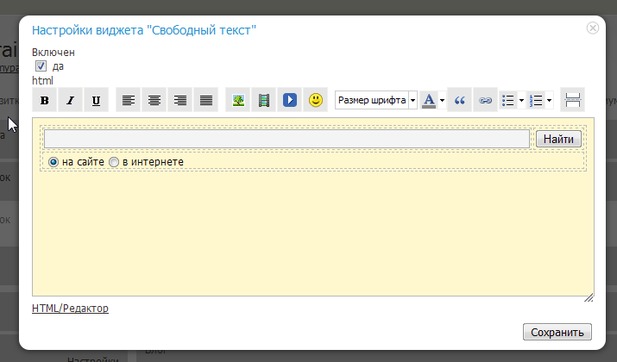The height and width of the screenshot is (362, 617).
Task: Select the 'в интернете' radio option
Action: tap(114, 162)
